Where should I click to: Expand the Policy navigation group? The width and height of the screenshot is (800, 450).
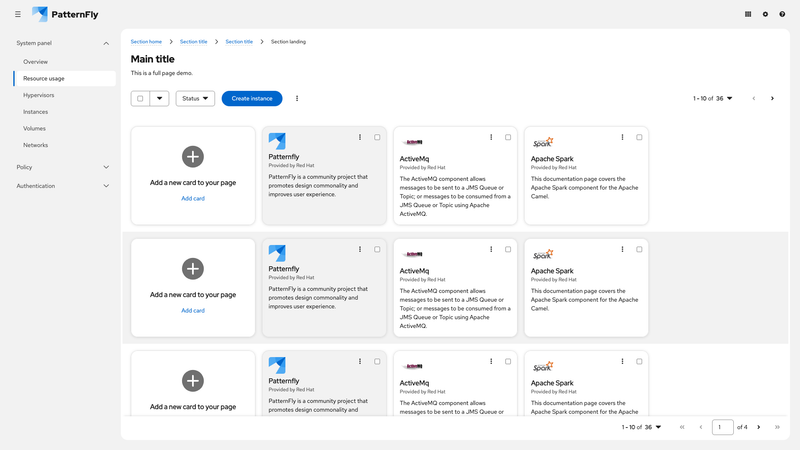(62, 167)
